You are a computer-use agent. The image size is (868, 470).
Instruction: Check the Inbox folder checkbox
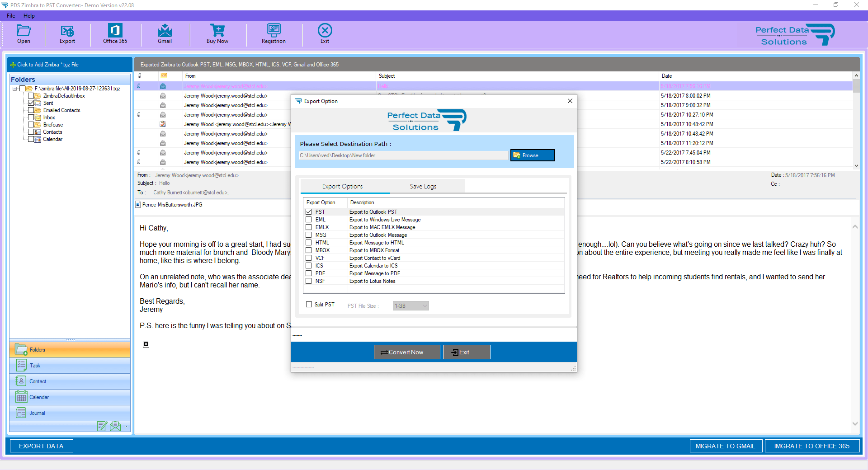[31, 117]
